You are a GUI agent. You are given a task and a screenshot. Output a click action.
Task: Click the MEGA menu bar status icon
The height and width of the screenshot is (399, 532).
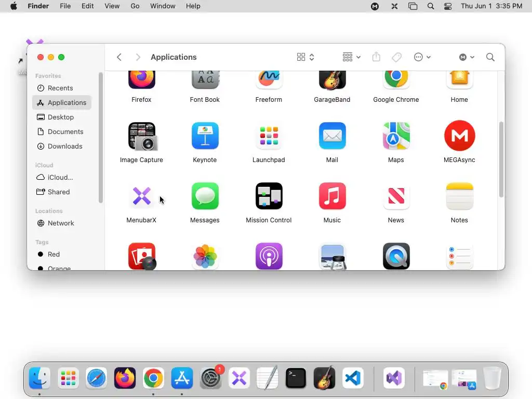(x=375, y=6)
